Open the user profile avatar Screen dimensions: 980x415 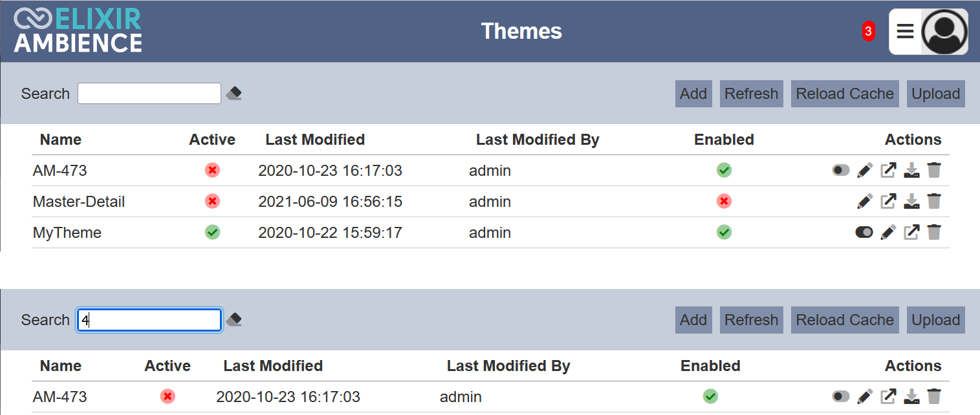click(x=944, y=31)
